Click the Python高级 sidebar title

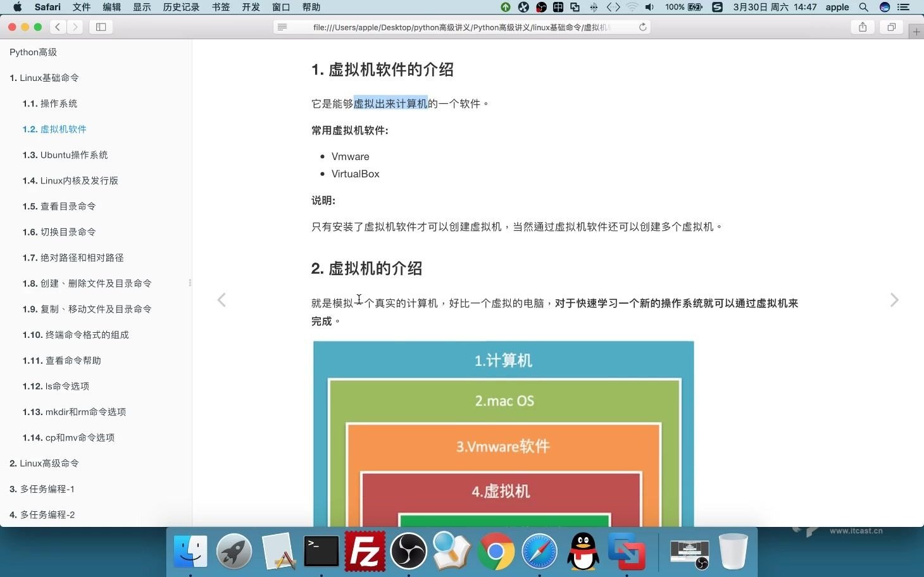tap(33, 53)
